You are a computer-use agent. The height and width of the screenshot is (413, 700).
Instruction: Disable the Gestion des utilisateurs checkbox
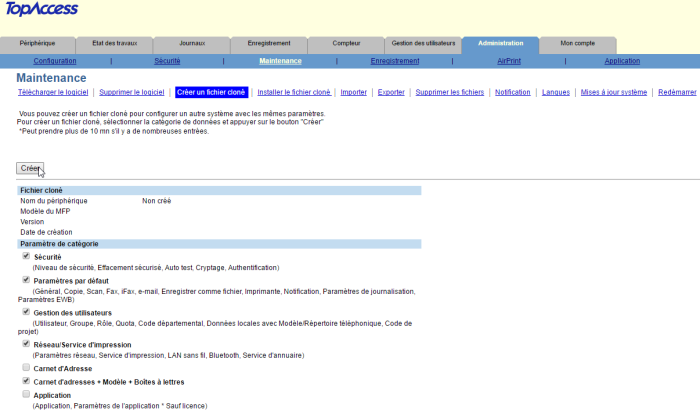(x=26, y=312)
